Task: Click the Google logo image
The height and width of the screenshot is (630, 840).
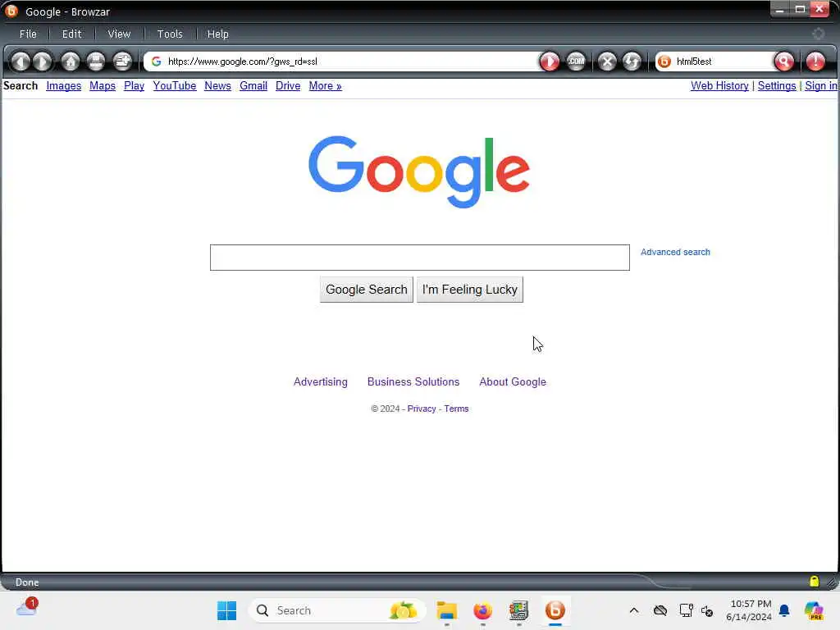Action: tap(419, 171)
